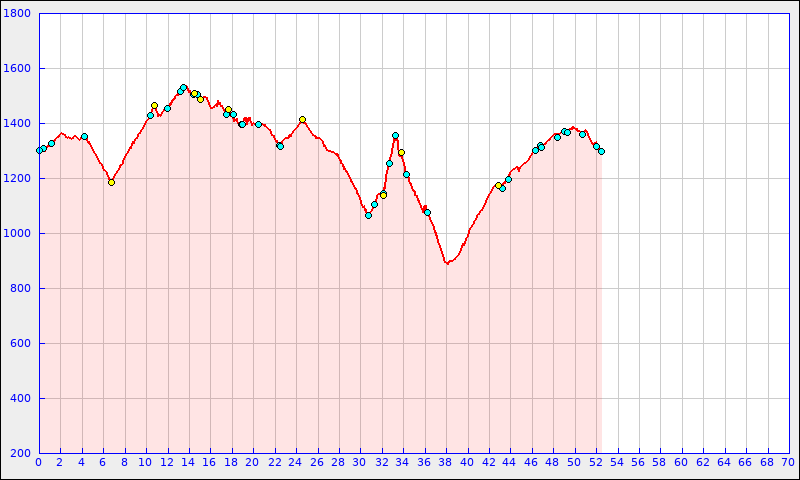This screenshot has height=480, width=800.
Task: Click the 60 label on the distance axis
Action: pos(681,463)
